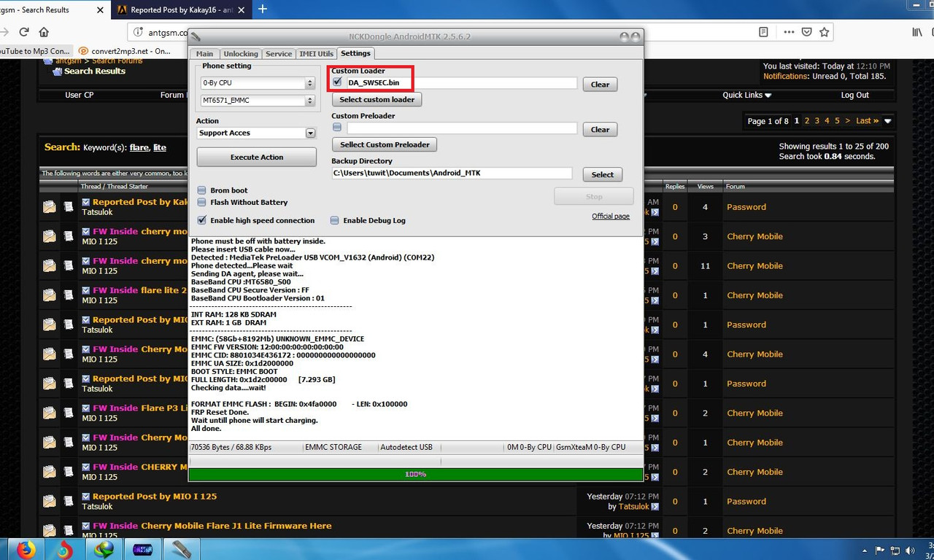Click Select custom loader button
The width and height of the screenshot is (934, 560).
[377, 100]
